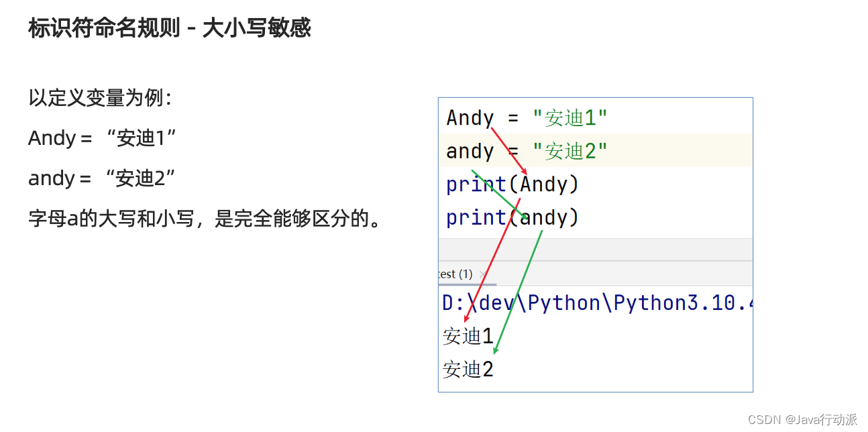Click the green arrowhead above output 安迪2
Image resolution: width=868 pixels, height=432 pixels.
tap(496, 350)
